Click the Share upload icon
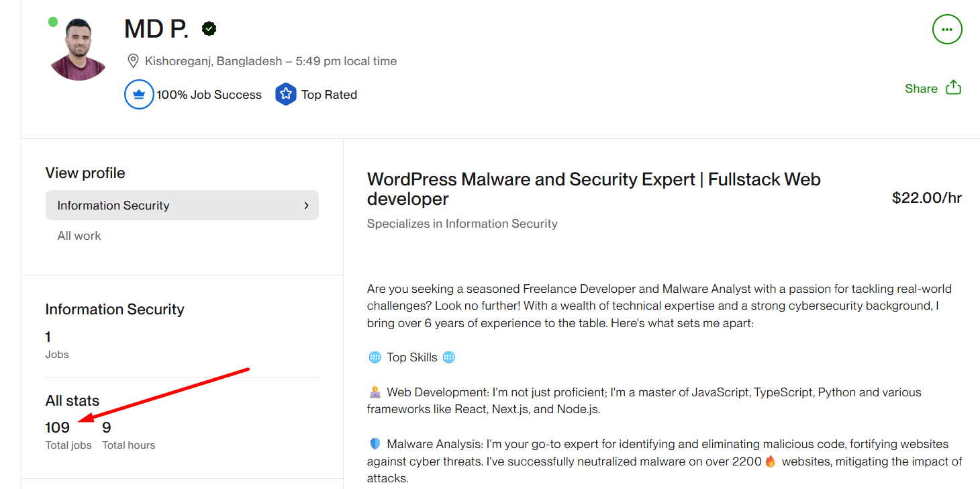 click(x=954, y=87)
